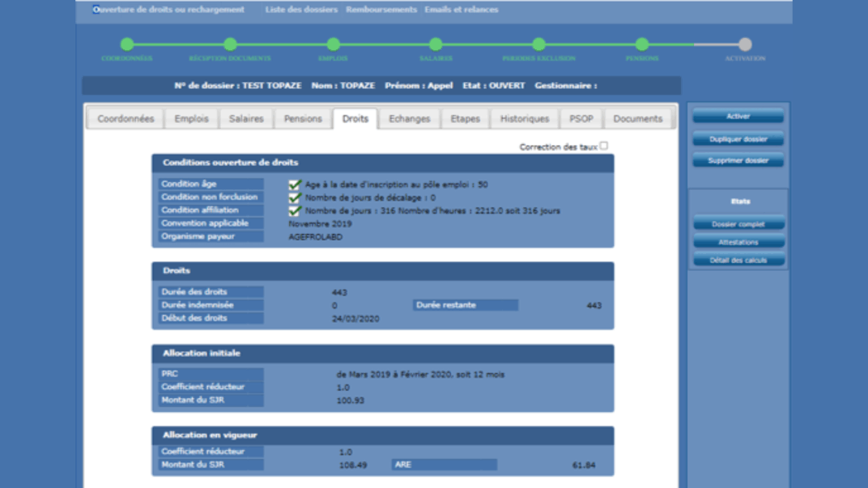The height and width of the screenshot is (488, 868).
Task: Click the Réception Documents step circle
Action: (231, 45)
